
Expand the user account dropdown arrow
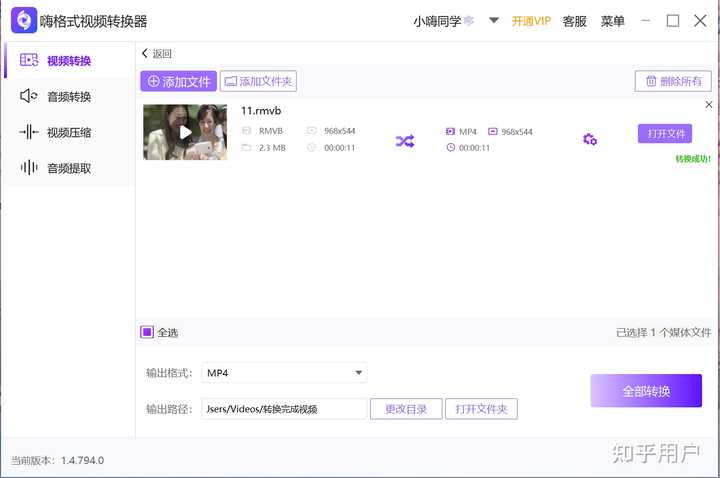(x=494, y=20)
